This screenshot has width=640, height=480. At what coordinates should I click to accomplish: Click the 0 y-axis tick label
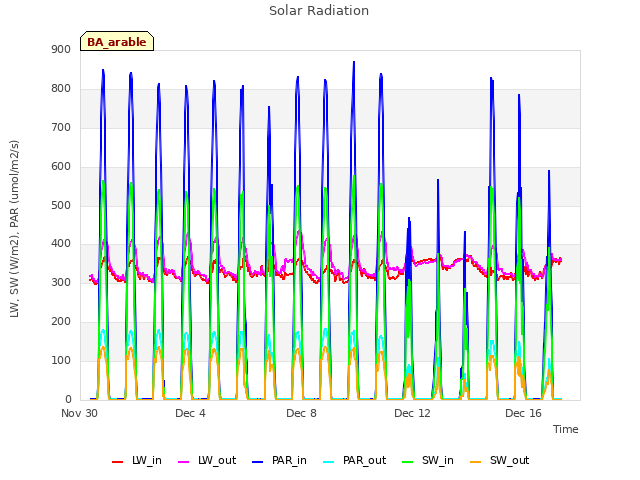click(x=68, y=400)
